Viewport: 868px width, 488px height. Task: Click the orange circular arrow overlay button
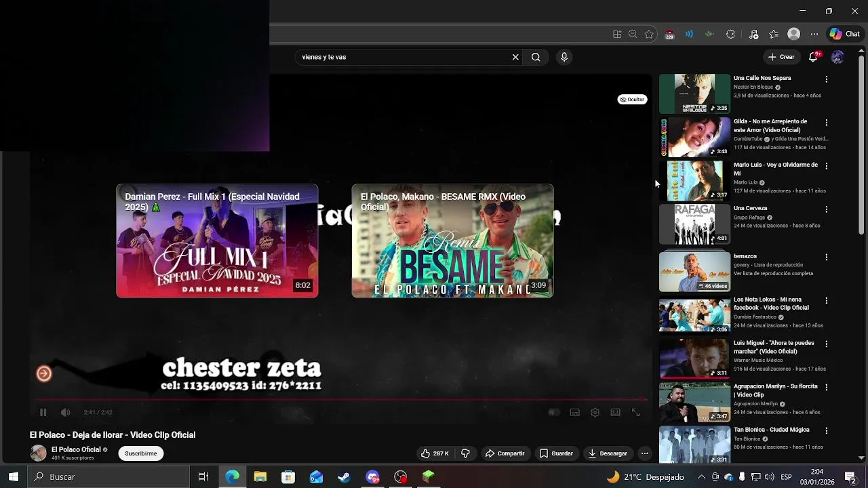(x=44, y=373)
